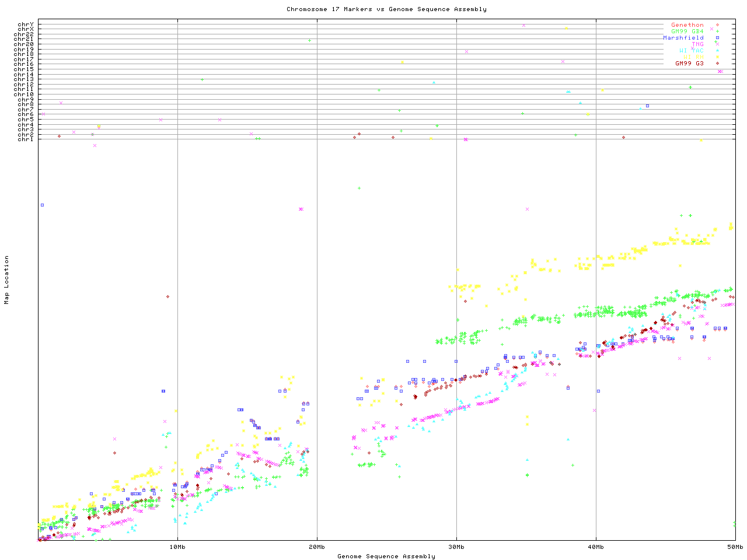Click the Genethon legend label

coord(687,25)
